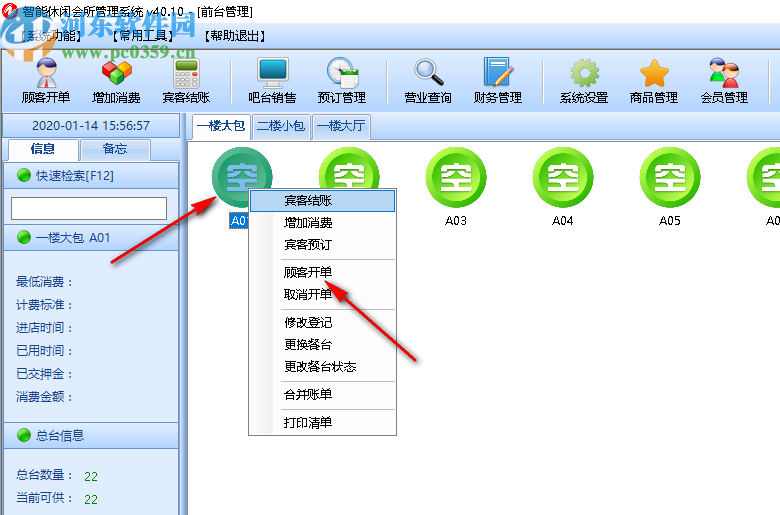This screenshot has height=515, width=780.
Task: Open the 常用工具 menu
Action: coord(144,36)
